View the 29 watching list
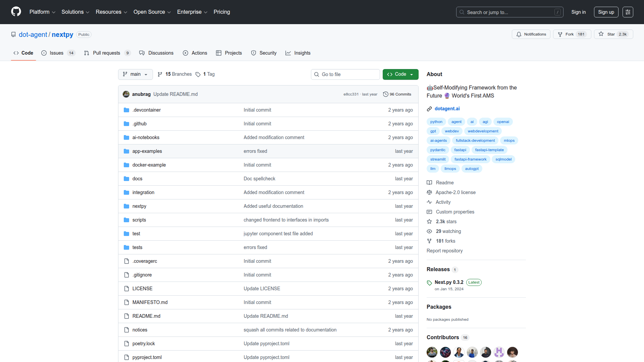The width and height of the screenshot is (644, 362). click(448, 231)
